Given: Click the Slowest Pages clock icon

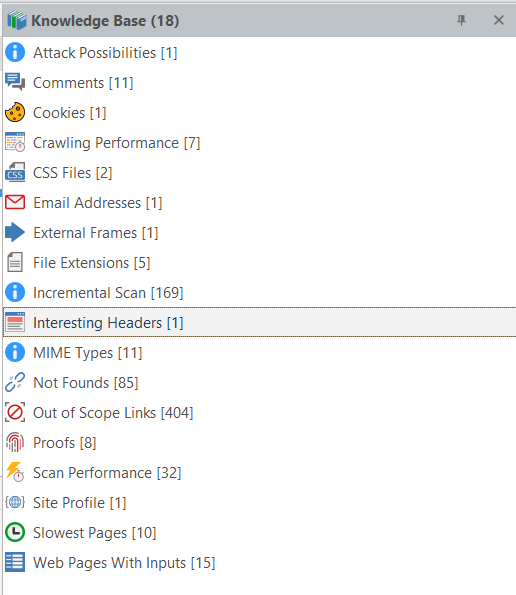Looking at the screenshot, I should click(15, 532).
